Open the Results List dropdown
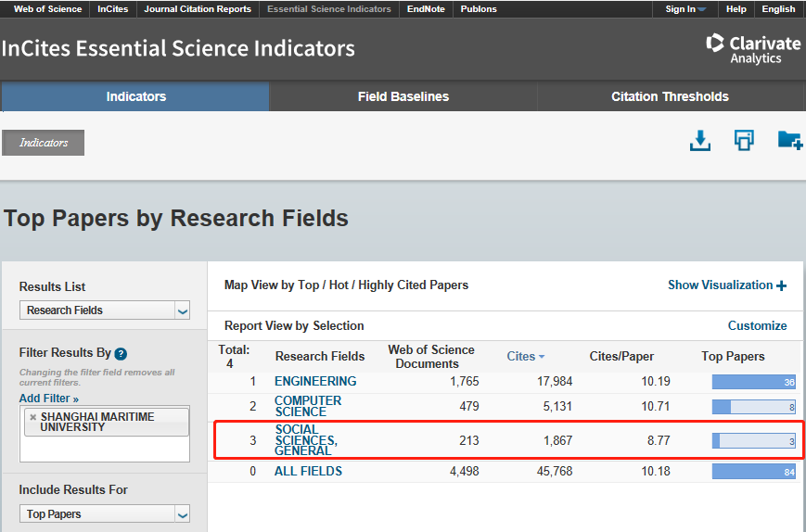The image size is (806, 532). pos(105,310)
